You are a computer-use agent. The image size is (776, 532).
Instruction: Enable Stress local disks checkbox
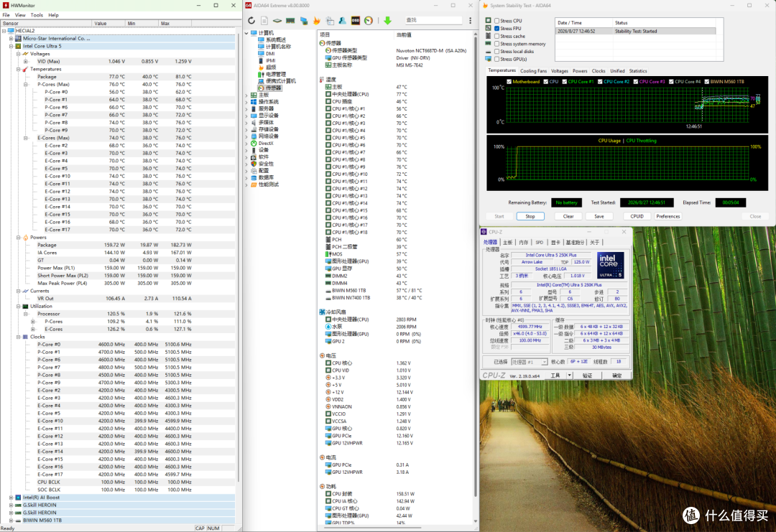(497, 52)
